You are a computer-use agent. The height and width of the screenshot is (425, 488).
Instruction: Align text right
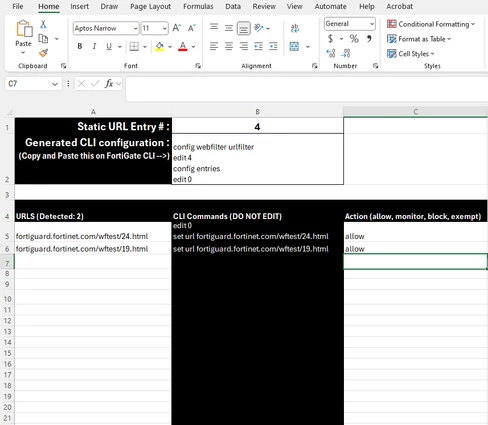(244, 46)
